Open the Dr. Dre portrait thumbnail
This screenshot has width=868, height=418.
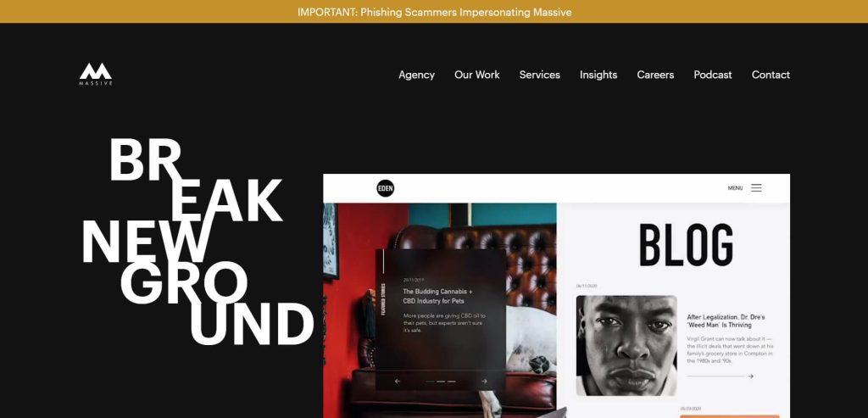626,345
